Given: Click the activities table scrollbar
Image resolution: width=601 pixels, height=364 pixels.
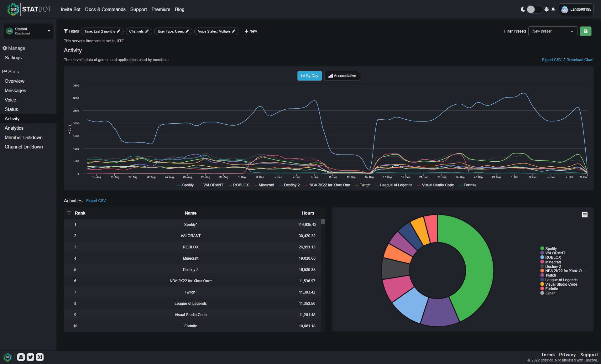Looking at the screenshot, I should coord(323,222).
